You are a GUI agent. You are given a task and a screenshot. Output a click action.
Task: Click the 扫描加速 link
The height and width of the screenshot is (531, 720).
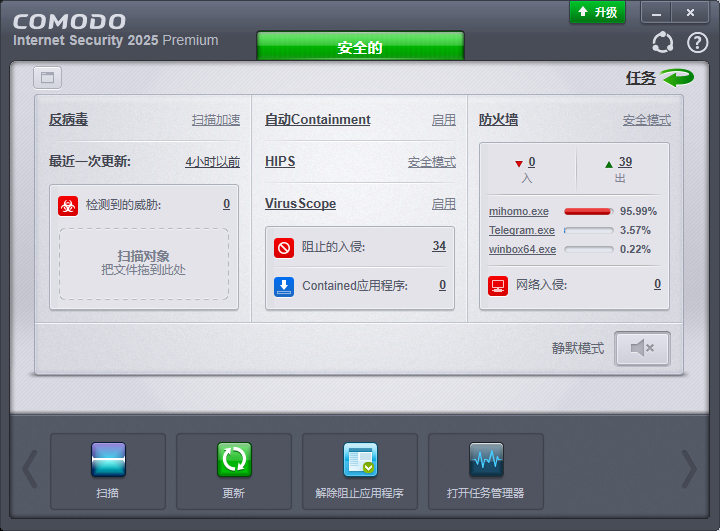216,120
